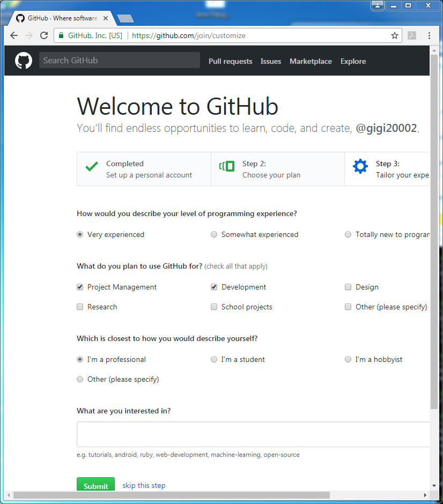Open a new browser tab
Viewport: 443px width, 504px height.
tap(125, 19)
